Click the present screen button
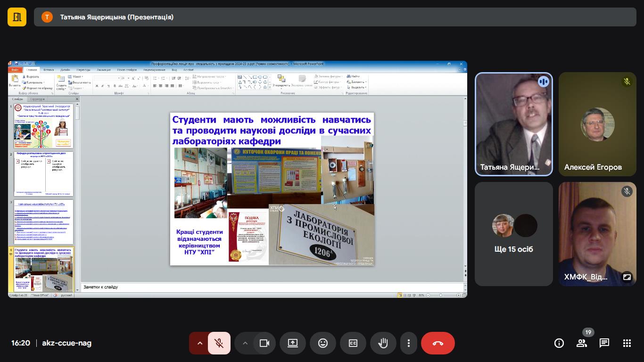Screen dimensions: 644x362 [293, 343]
